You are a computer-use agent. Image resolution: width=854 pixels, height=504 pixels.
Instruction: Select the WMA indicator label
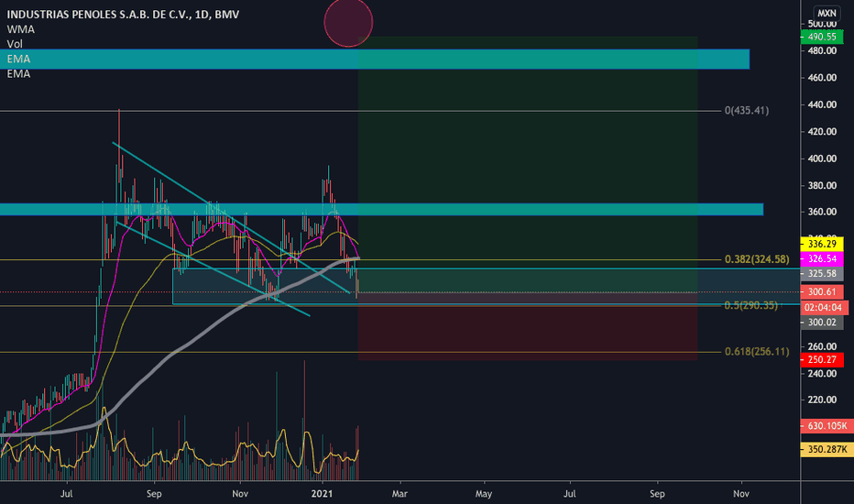tap(21, 29)
